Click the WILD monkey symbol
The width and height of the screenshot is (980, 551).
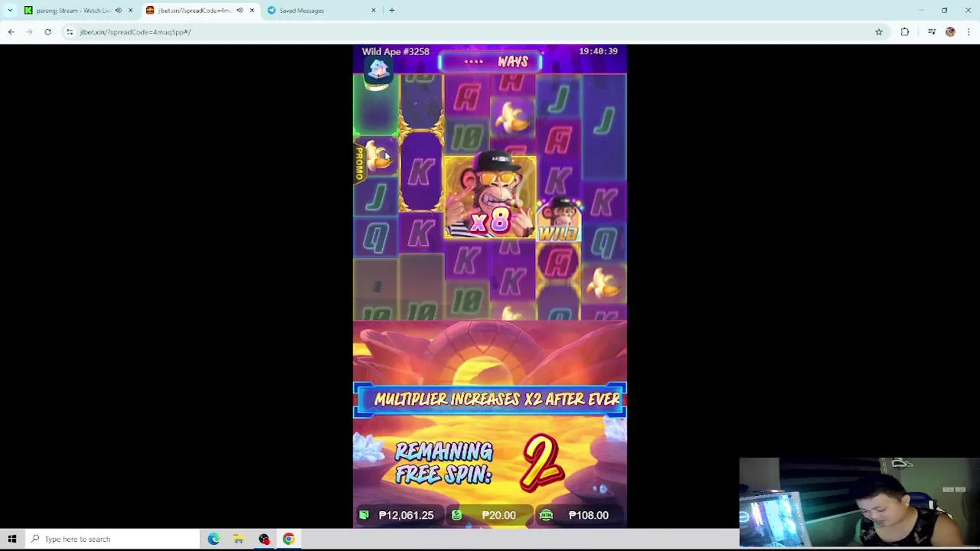tap(559, 221)
